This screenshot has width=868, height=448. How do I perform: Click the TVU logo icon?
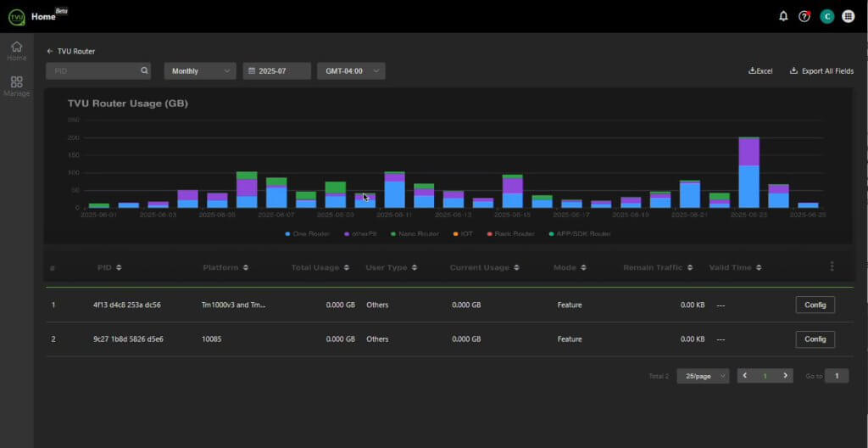click(16, 17)
